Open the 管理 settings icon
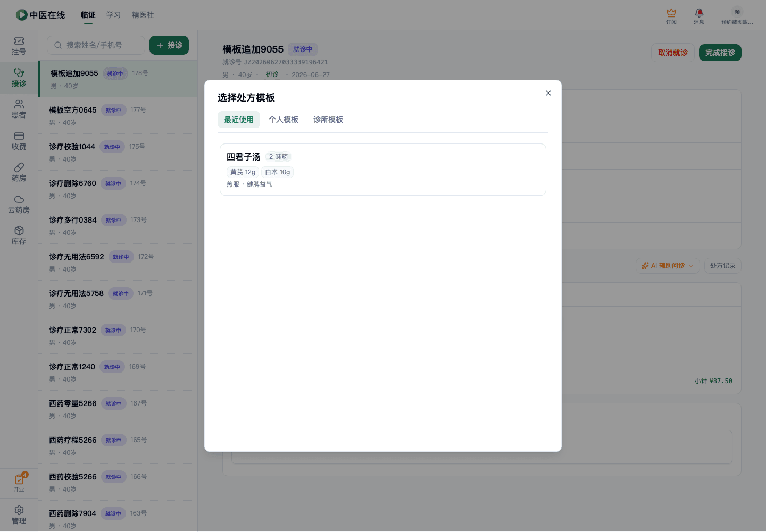 [x=19, y=515]
